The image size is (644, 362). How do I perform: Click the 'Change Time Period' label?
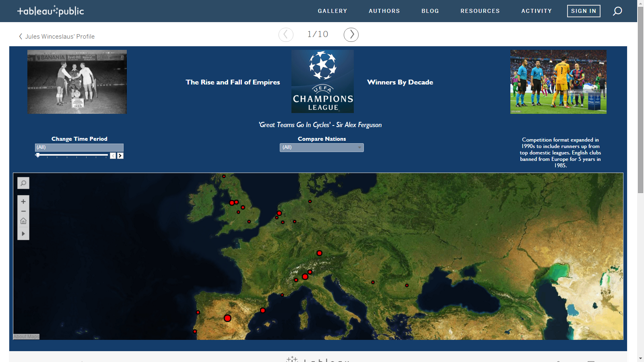pyautogui.click(x=79, y=139)
